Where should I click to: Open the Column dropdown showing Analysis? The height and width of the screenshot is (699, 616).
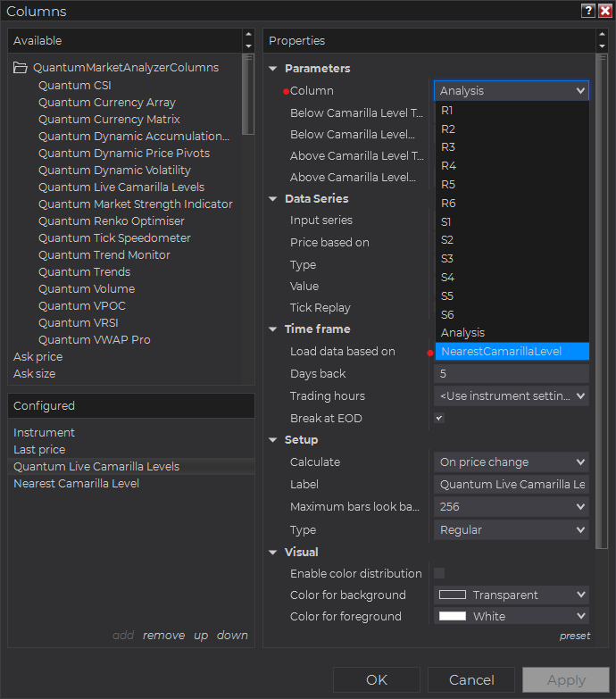click(x=512, y=90)
